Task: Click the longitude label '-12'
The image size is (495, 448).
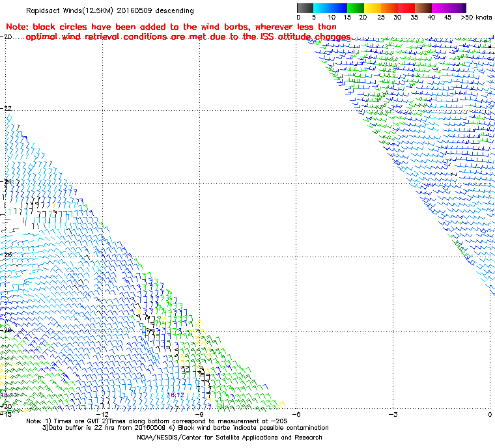Action: (x=102, y=414)
